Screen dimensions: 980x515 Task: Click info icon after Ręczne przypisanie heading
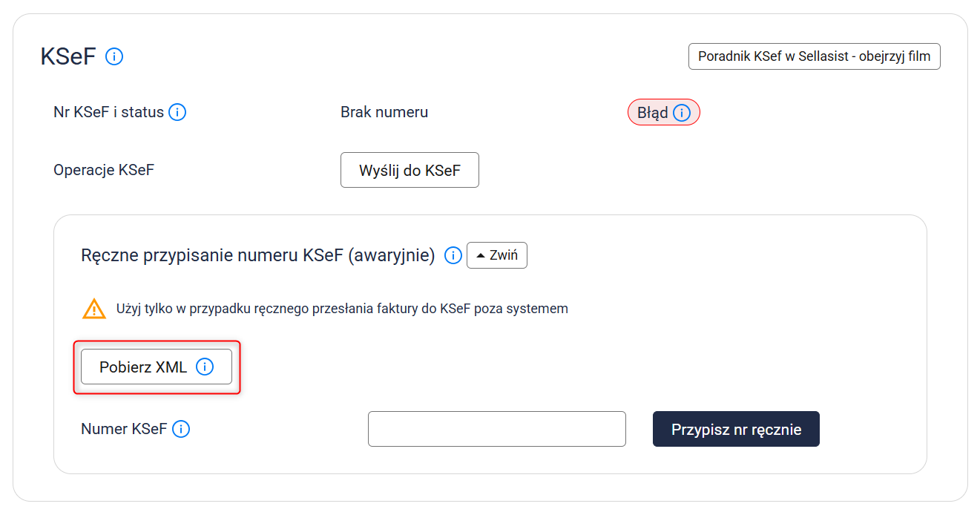(453, 256)
